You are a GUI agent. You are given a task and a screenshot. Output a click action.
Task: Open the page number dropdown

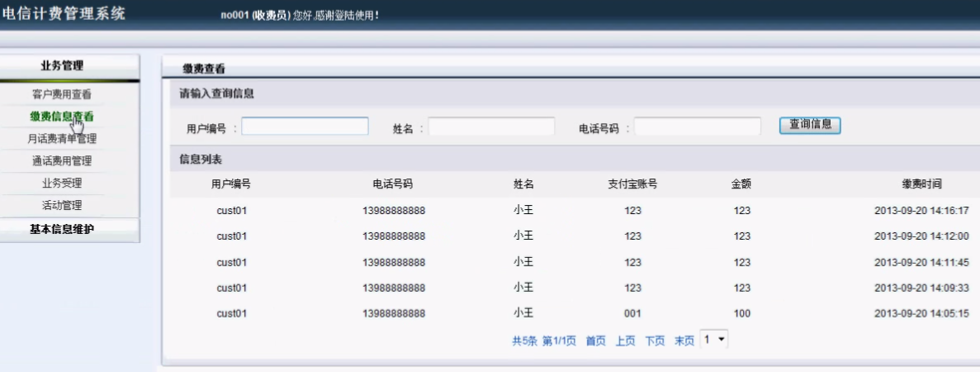coord(714,340)
